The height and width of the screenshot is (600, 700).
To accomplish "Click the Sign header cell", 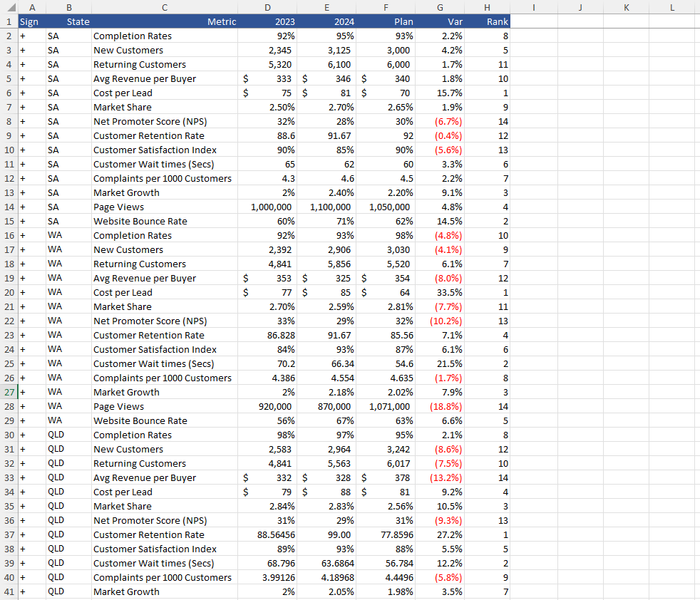I will click(x=32, y=21).
